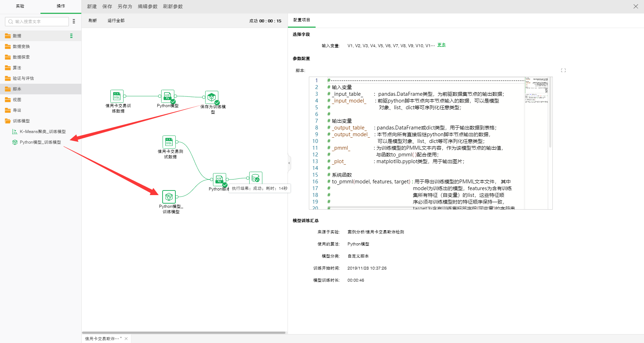Click line 8 _output_table_ in script
Image resolution: width=644 pixels, height=343 pixels.
point(349,128)
